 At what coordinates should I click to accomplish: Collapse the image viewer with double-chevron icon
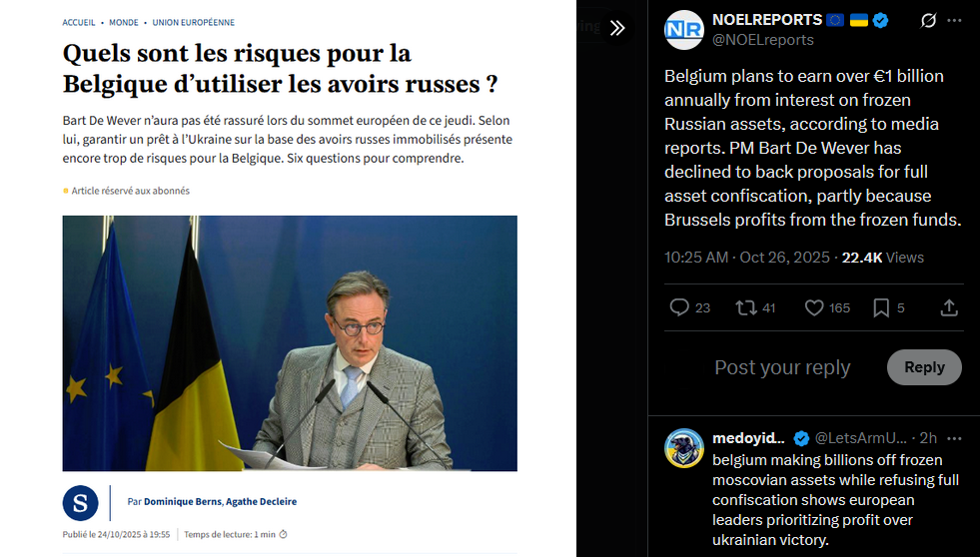click(617, 28)
